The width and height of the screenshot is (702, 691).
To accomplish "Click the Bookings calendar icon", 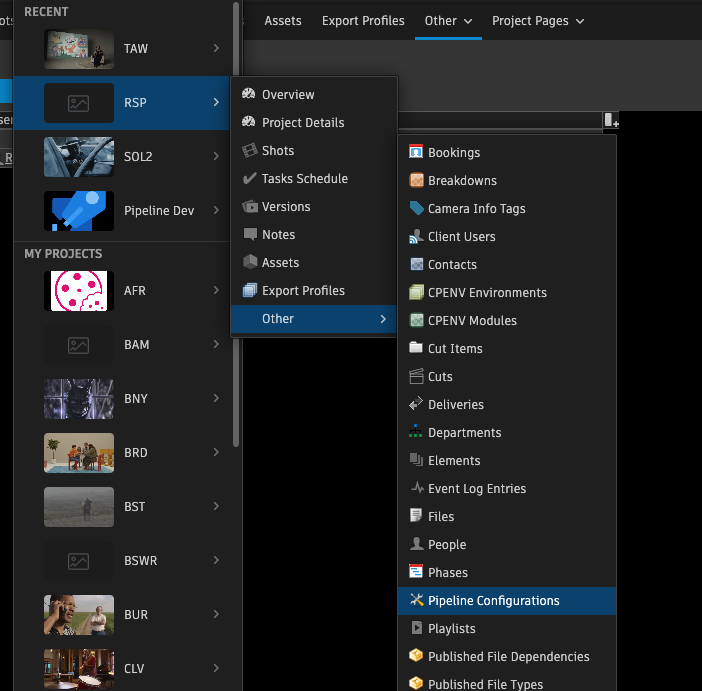I will coord(417,153).
